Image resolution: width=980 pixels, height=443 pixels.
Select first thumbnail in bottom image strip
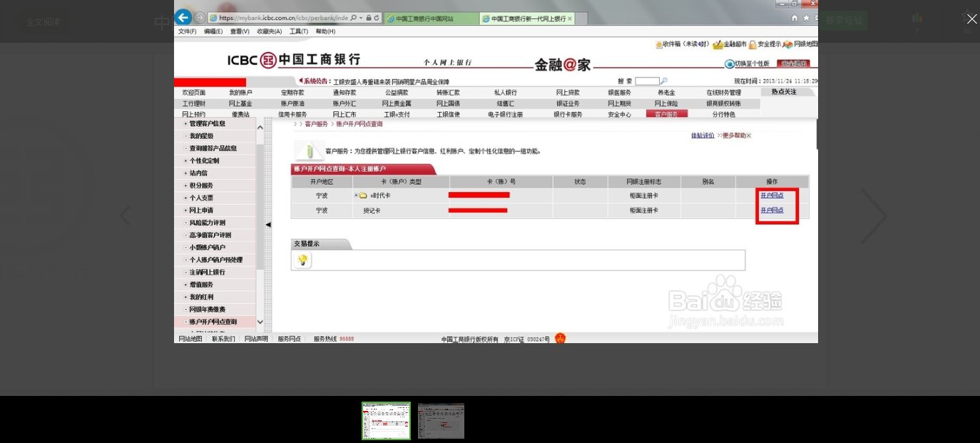[x=386, y=421]
